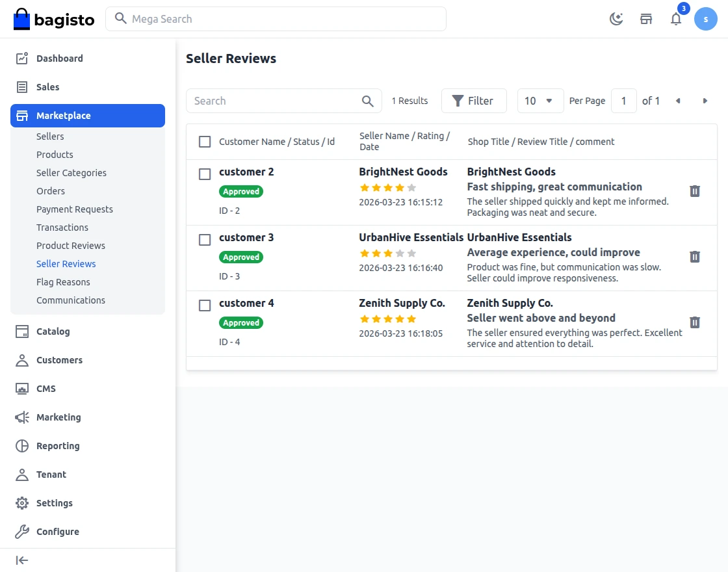Open the user avatar account menu
Viewport: 728px width, 572px height.
pyautogui.click(x=705, y=19)
